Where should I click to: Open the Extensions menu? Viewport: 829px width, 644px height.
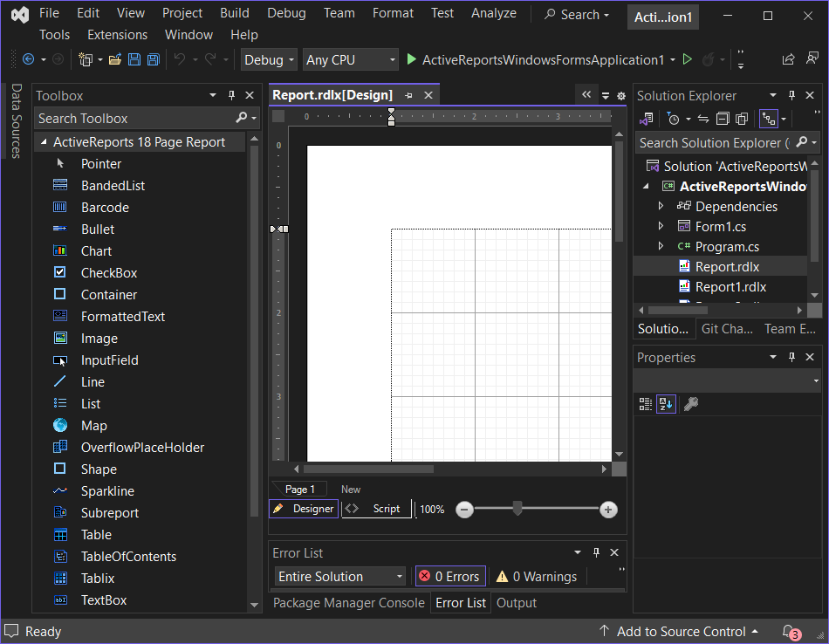tap(118, 35)
